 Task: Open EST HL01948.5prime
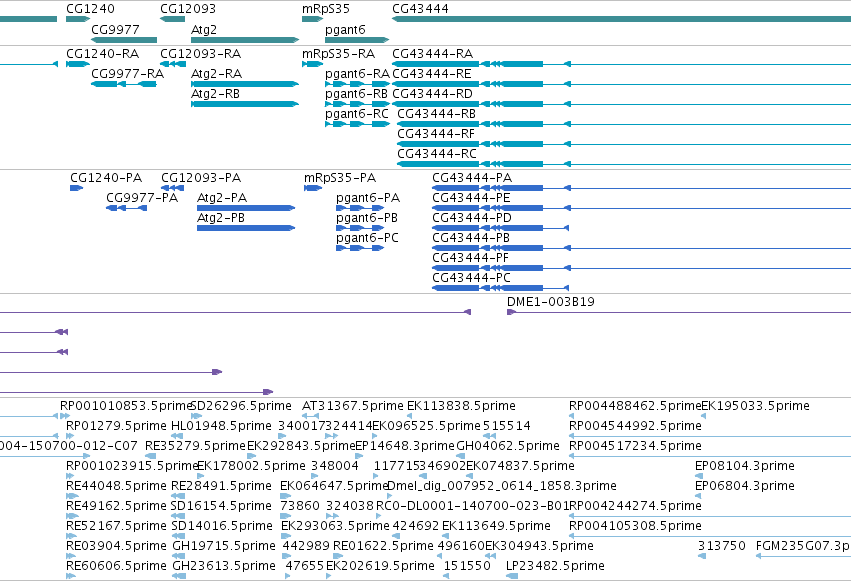(x=221, y=426)
